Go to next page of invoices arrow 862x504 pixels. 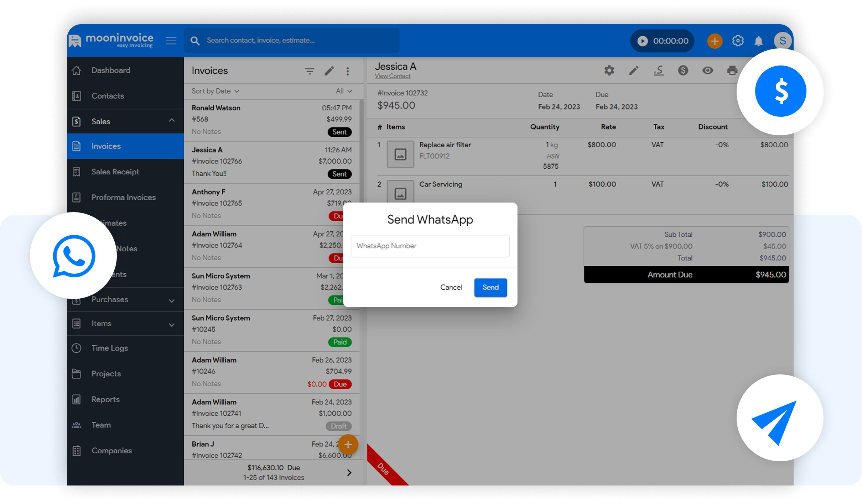pyautogui.click(x=349, y=473)
